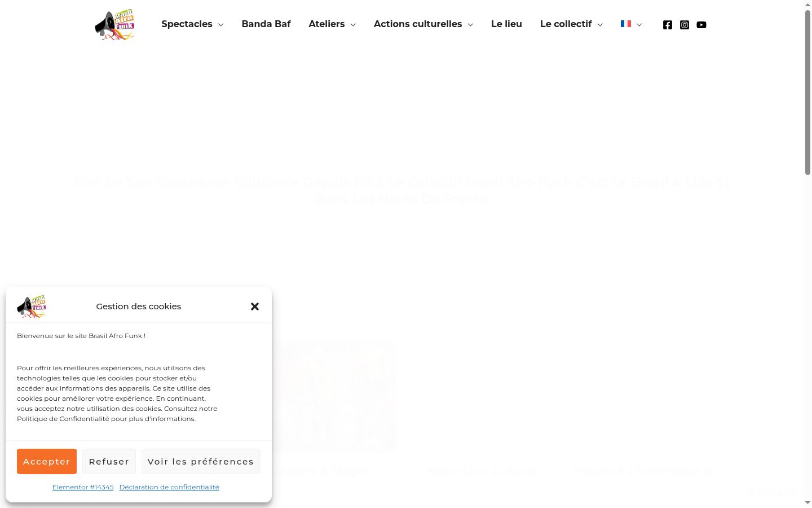
Task: Open the Le lieu menu item
Action: click(506, 24)
